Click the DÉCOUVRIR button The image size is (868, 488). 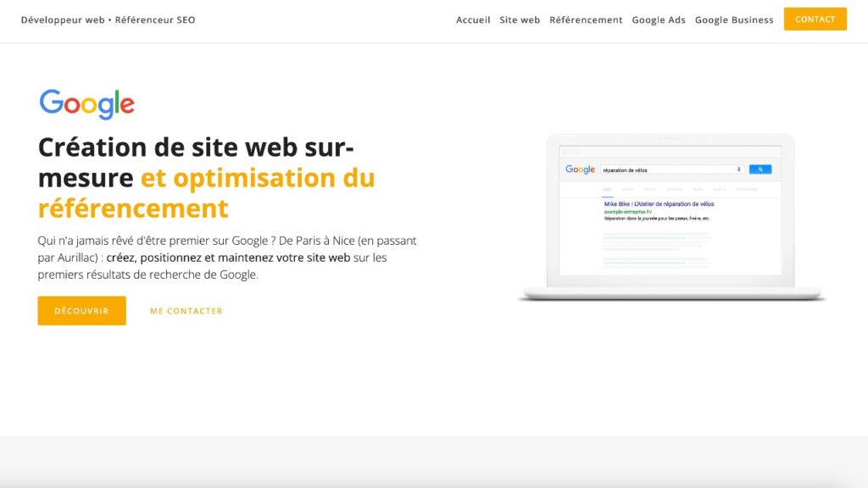[82, 311]
